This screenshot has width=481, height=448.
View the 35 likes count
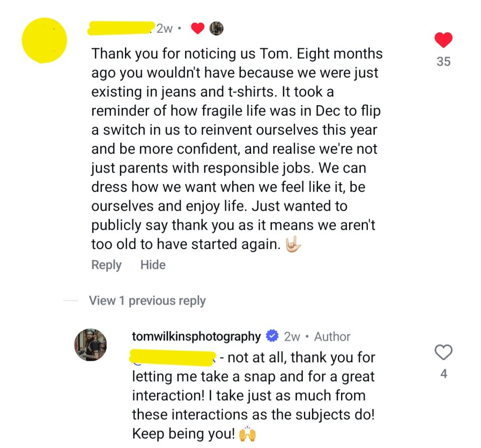click(x=443, y=62)
